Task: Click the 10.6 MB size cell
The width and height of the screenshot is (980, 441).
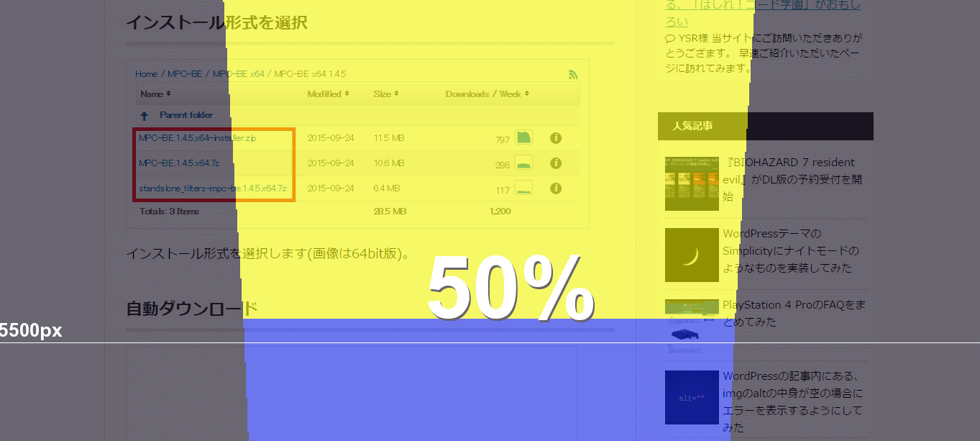Action: [x=389, y=163]
